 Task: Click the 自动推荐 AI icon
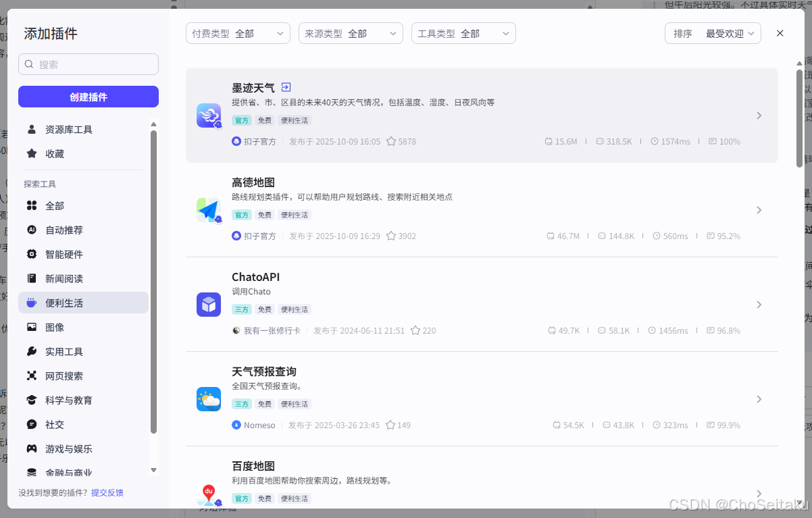pyautogui.click(x=32, y=230)
